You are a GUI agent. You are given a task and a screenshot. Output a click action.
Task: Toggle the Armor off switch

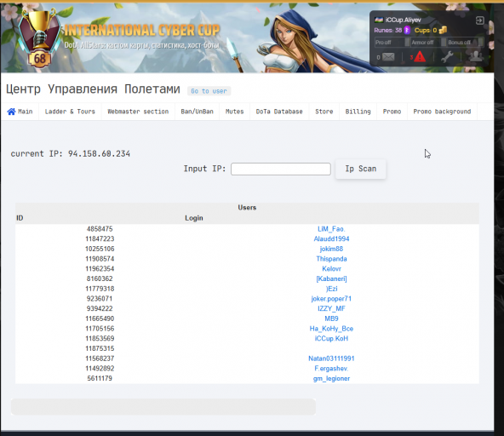444,42
